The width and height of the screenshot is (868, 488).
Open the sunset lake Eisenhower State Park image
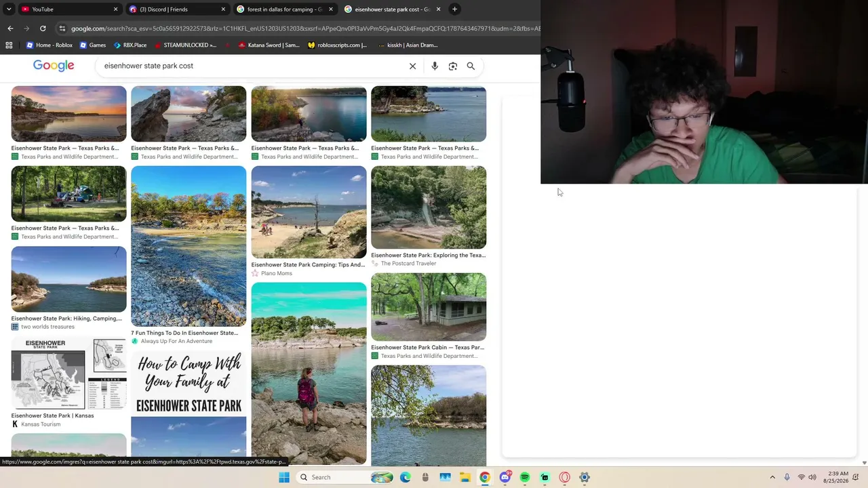pos(68,113)
